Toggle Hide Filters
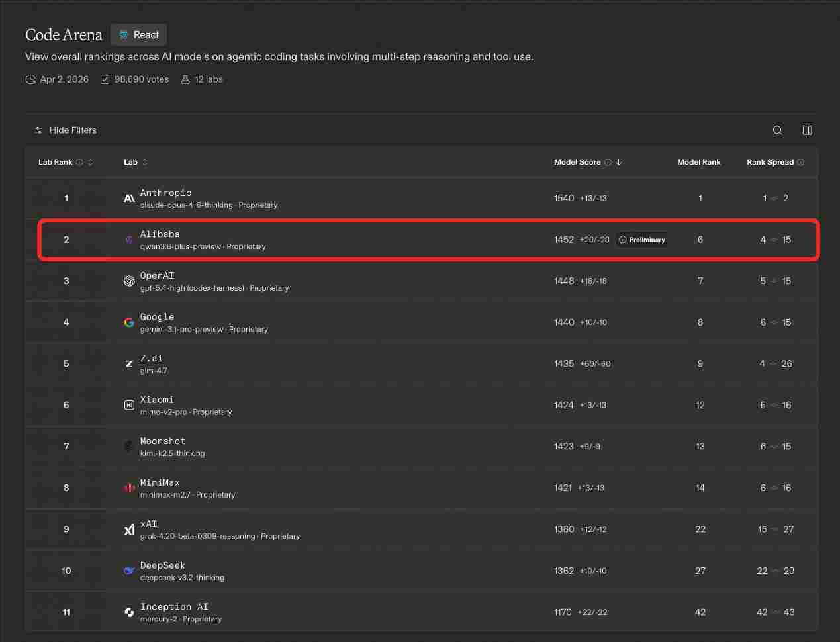The width and height of the screenshot is (840, 642). [x=66, y=130]
